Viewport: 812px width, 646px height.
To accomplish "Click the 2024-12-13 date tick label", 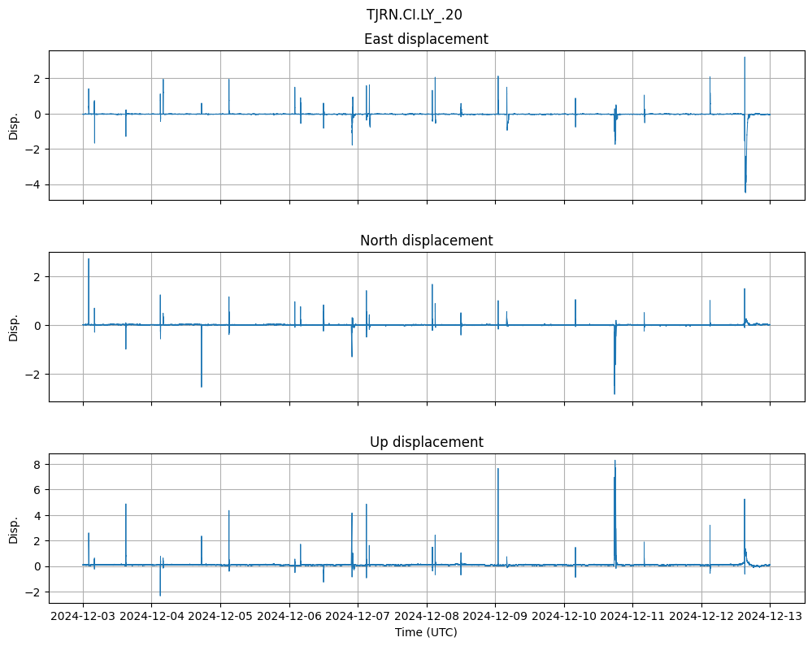I will (x=770, y=616).
